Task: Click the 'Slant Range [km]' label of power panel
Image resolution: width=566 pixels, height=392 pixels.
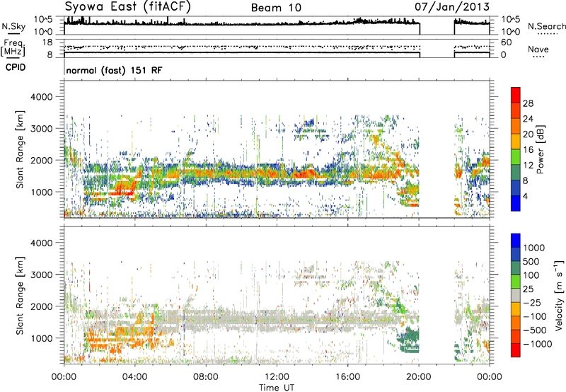Action: tap(20, 149)
